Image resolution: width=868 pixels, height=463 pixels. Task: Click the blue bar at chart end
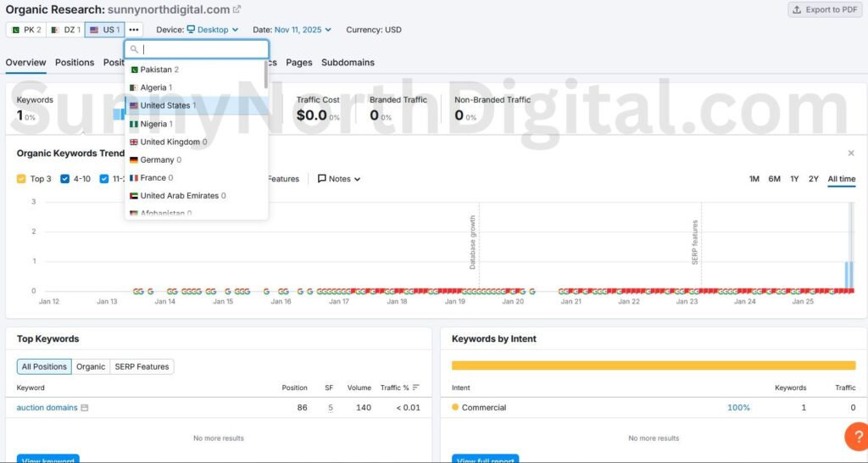click(849, 276)
